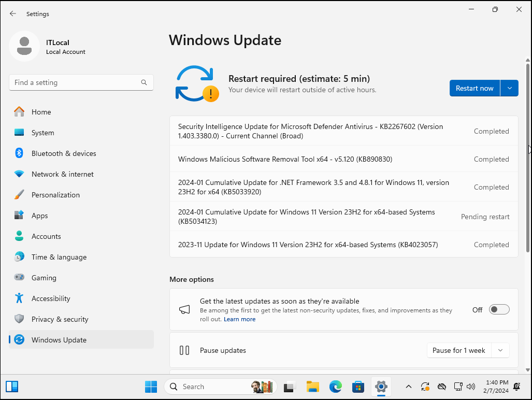Click the scrollbar down arrow

click(x=527, y=370)
